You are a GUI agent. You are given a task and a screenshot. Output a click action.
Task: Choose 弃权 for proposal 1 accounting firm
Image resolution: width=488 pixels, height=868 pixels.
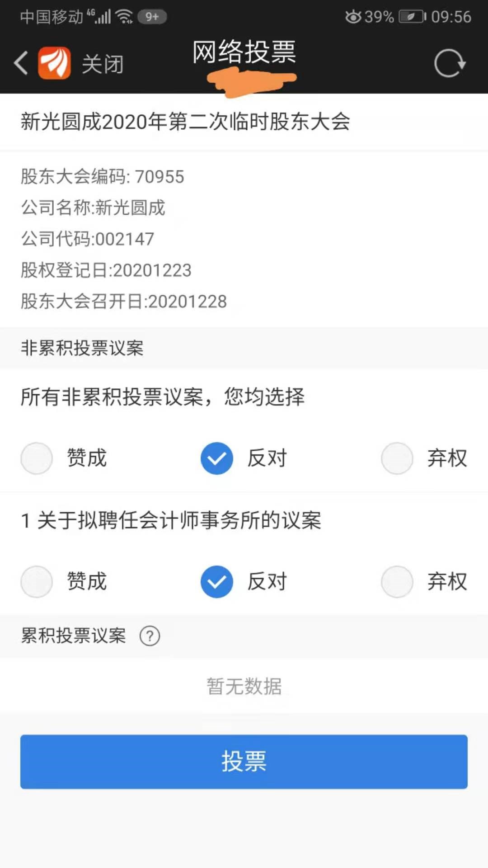[x=397, y=581]
